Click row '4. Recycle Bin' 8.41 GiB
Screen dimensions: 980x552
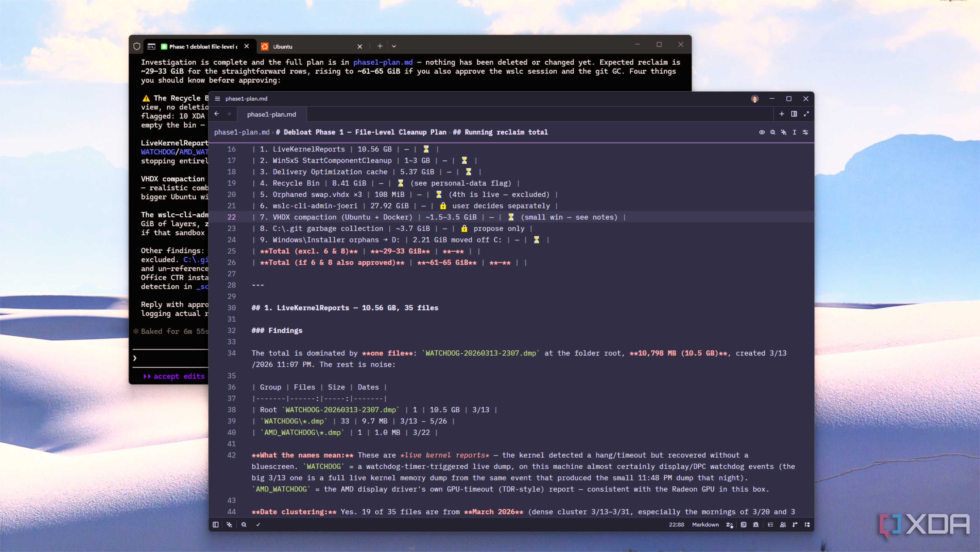[x=386, y=183]
